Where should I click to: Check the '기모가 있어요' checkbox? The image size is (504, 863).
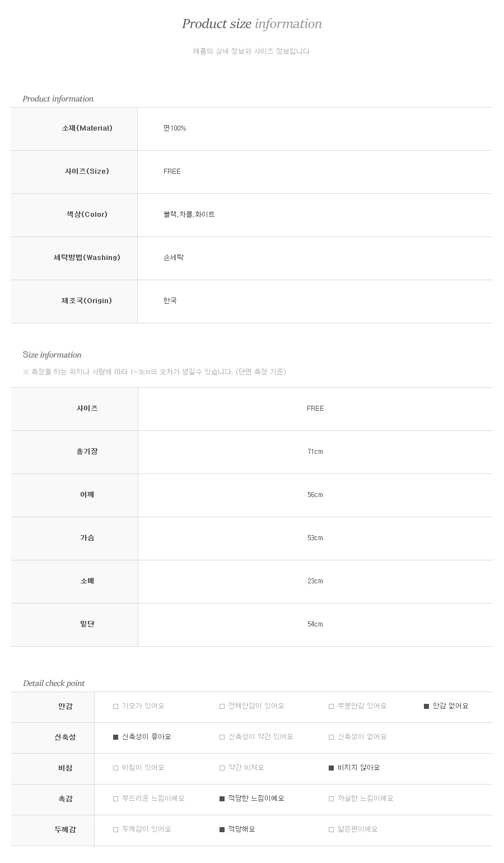point(116,706)
